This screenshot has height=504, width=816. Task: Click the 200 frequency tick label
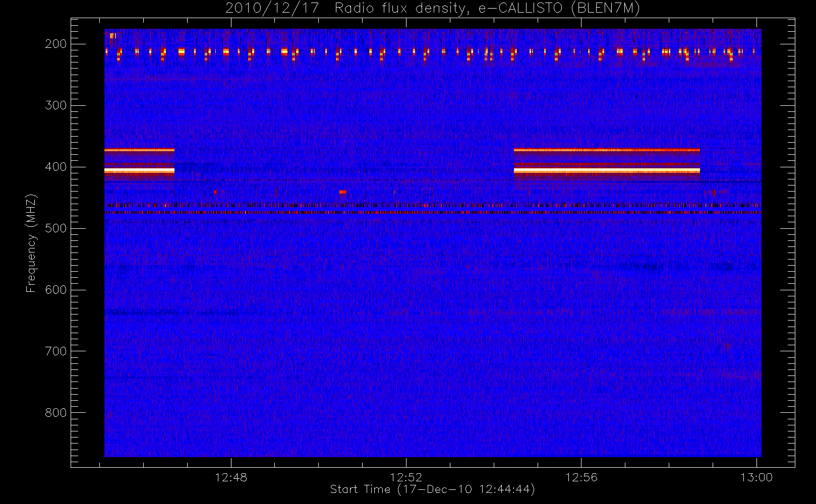(x=55, y=44)
